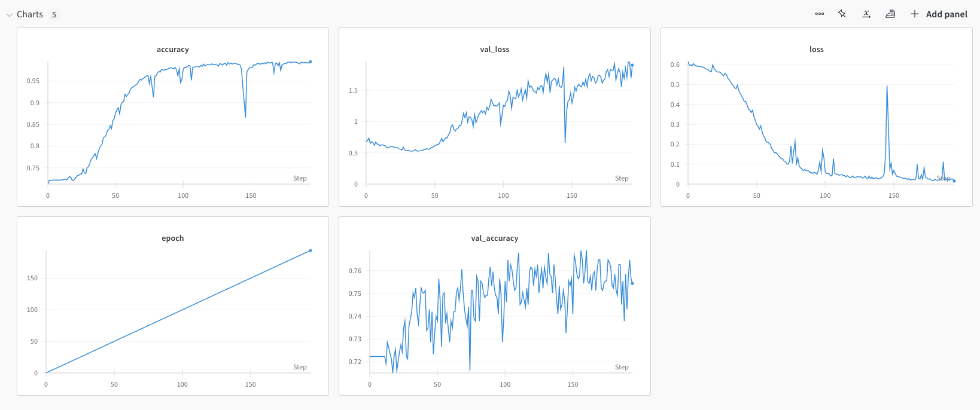
Task: Click the val_accuracy line's final data point
Action: [632, 283]
